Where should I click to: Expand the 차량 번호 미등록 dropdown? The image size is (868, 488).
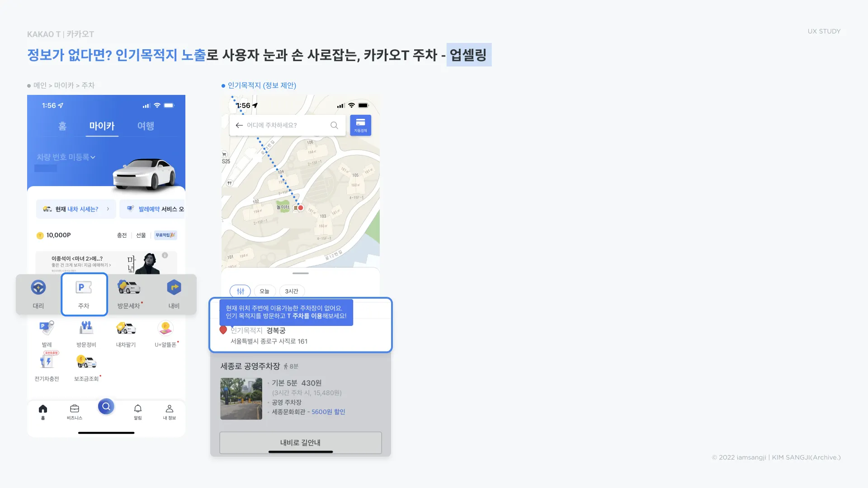coord(66,157)
